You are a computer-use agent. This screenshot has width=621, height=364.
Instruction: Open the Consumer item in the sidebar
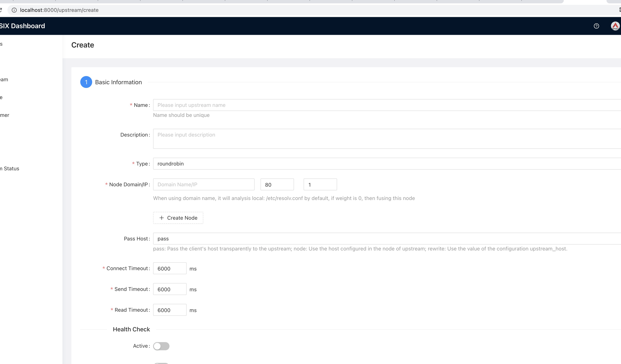(4, 115)
